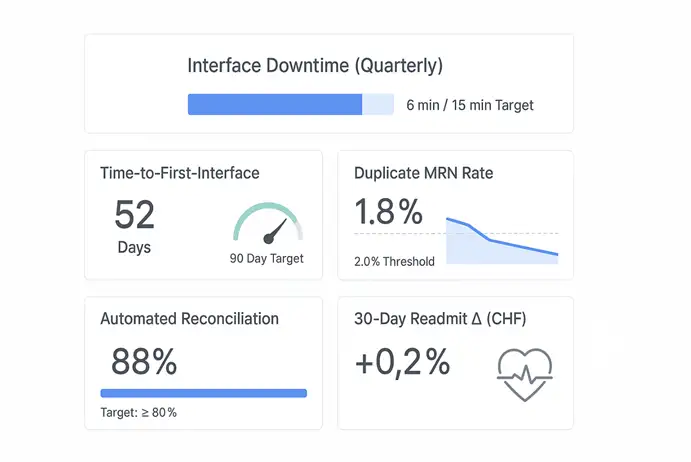Click the Automated Reconciliation progress bar
691x462 pixels.
click(203, 393)
